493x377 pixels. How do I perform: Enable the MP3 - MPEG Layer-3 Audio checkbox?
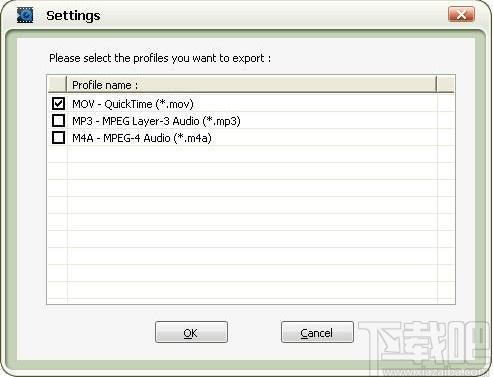click(58, 120)
